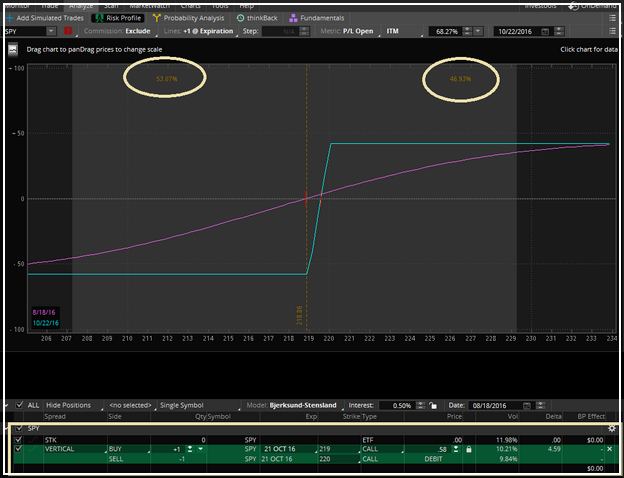Click the 8/18/16 purple line legend
Screen dimensions: 624x478
pyautogui.click(x=44, y=312)
